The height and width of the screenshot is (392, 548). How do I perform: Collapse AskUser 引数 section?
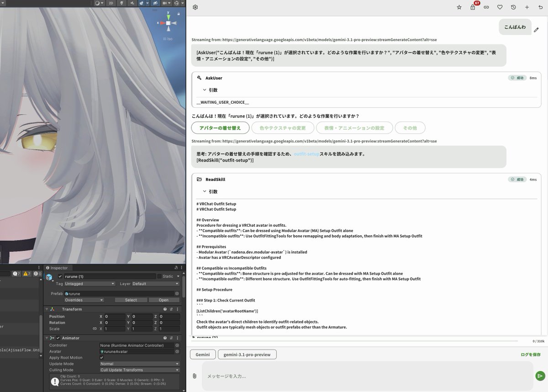coord(210,90)
